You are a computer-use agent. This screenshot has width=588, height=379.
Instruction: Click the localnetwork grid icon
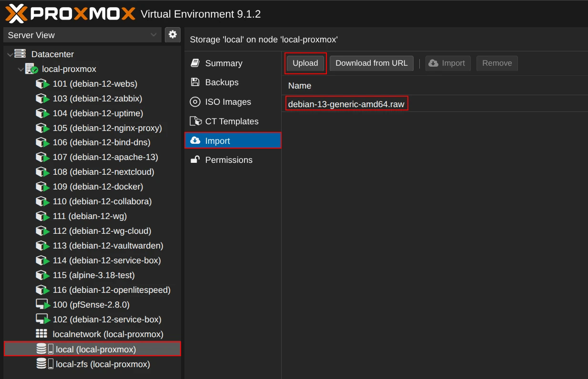pyautogui.click(x=41, y=334)
